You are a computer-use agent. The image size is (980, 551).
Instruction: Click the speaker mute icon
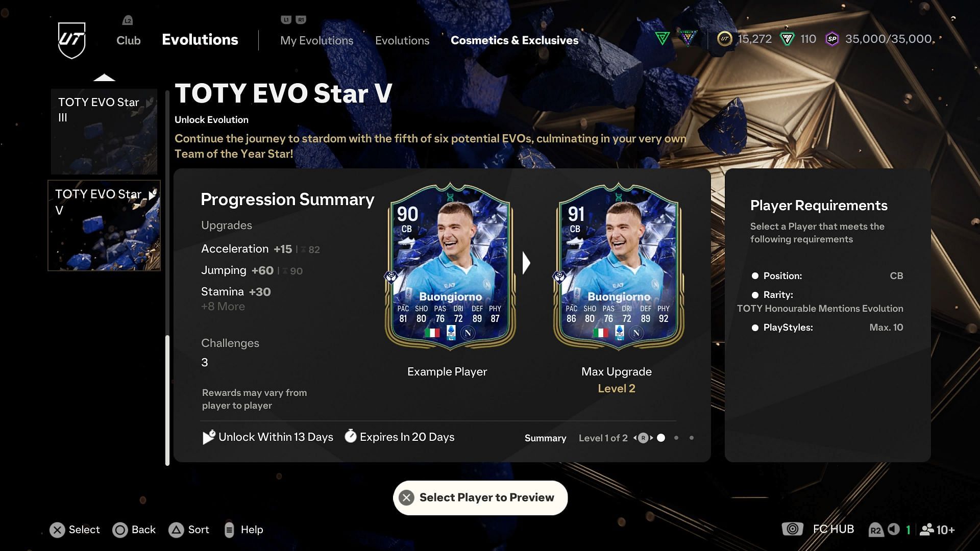893,529
